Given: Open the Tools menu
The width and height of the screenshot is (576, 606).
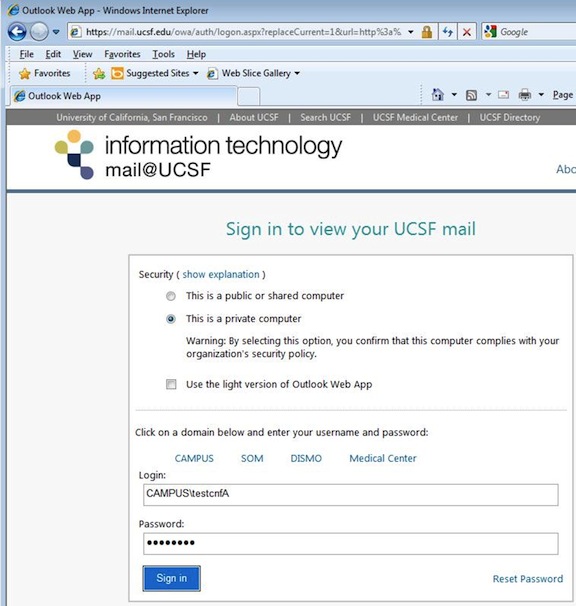Looking at the screenshot, I should pos(163,54).
